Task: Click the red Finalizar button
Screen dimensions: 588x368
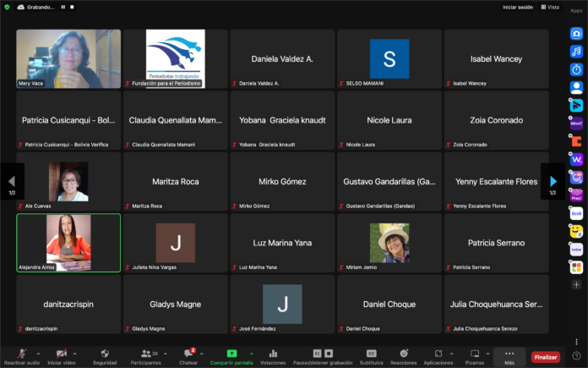Action: tap(545, 357)
